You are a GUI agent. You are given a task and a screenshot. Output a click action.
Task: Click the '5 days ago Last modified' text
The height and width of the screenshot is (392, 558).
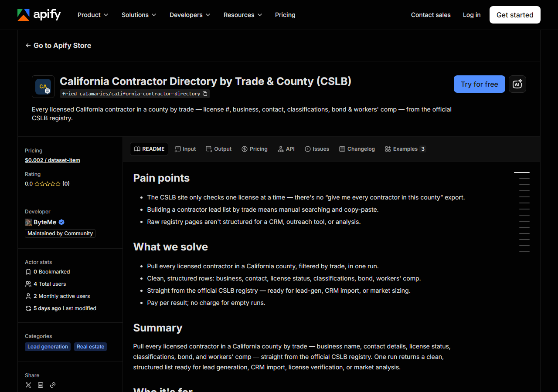click(65, 308)
